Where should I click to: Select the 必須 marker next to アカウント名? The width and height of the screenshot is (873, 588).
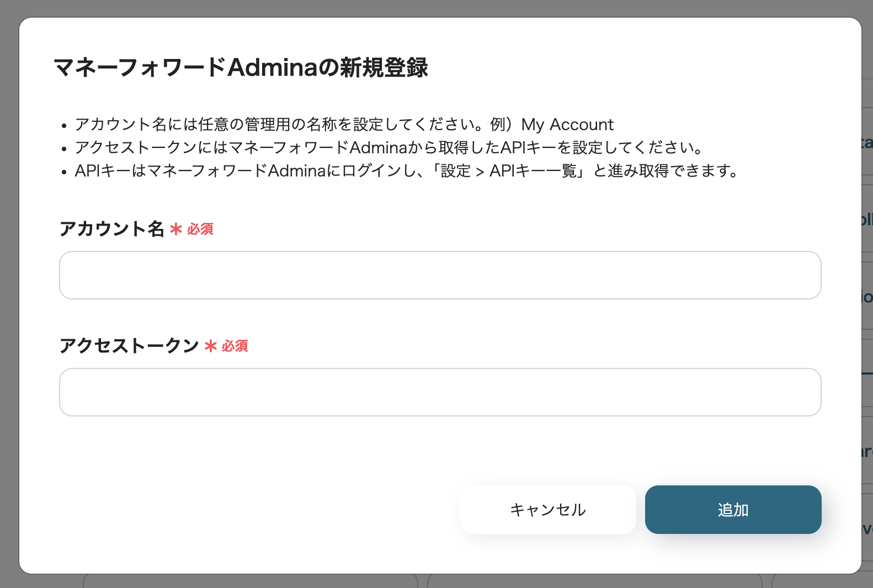coord(200,229)
